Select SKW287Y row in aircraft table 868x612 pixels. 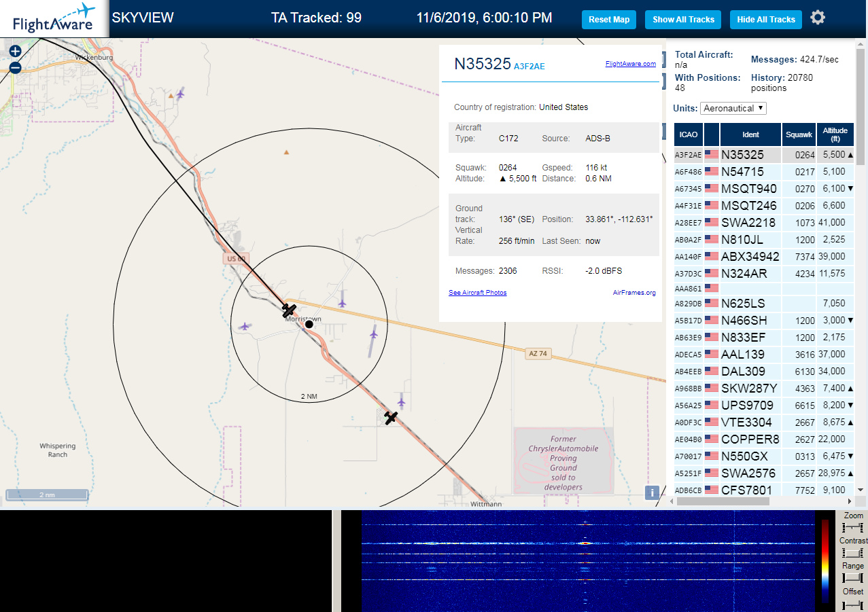764,388
